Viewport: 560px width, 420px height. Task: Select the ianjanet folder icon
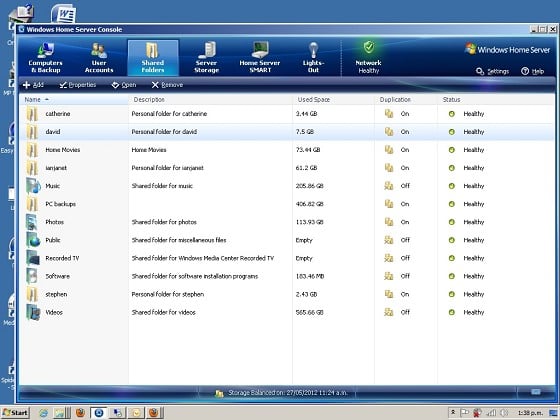(x=32, y=168)
